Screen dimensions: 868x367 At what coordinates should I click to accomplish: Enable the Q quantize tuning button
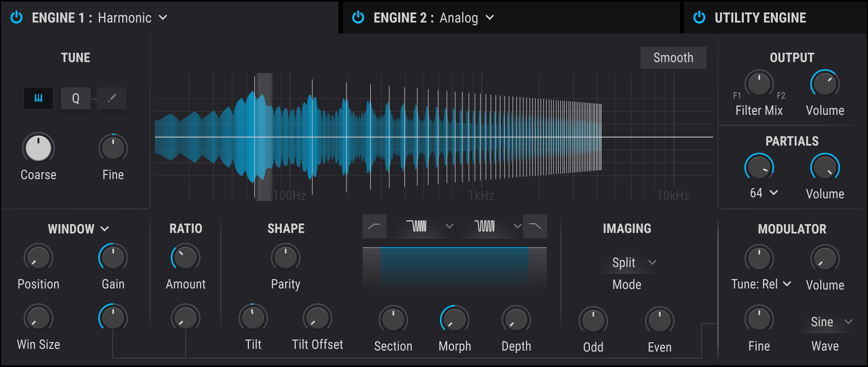tap(76, 98)
